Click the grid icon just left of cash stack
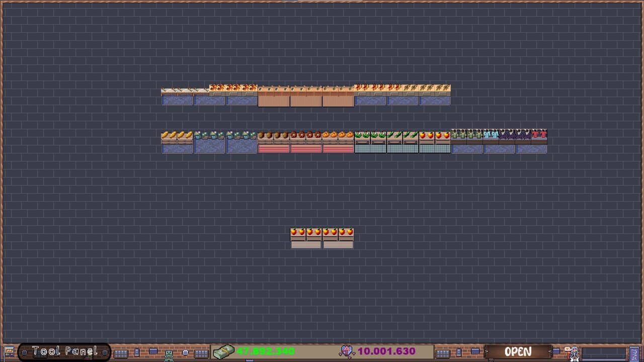Image resolution: width=644 pixels, height=362 pixels. coord(201,353)
